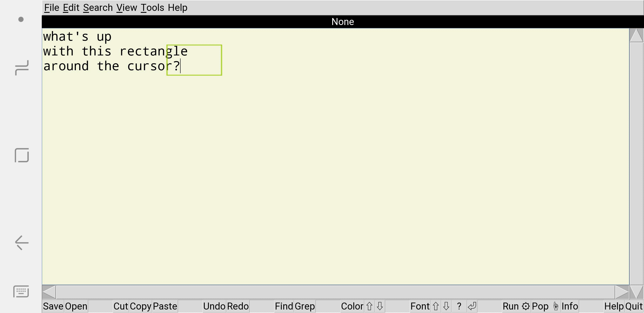Open the File menu
This screenshot has width=644, height=313.
52,8
